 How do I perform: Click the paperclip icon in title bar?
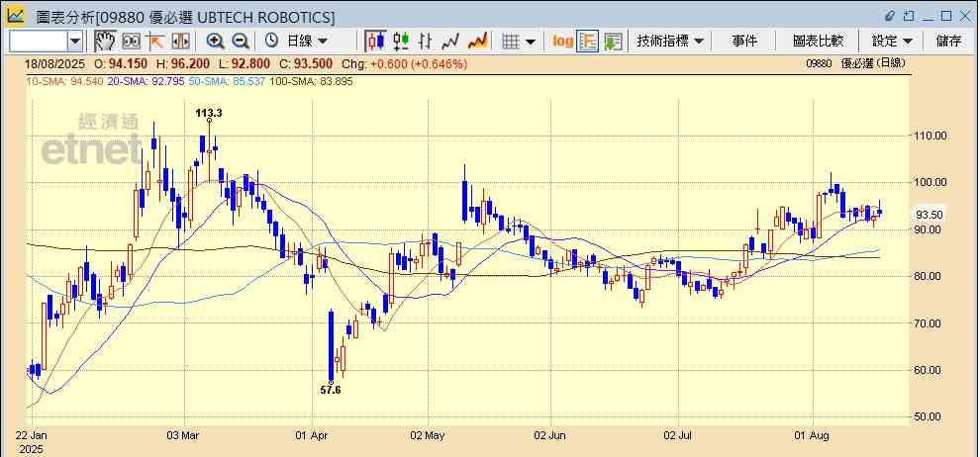(x=891, y=16)
